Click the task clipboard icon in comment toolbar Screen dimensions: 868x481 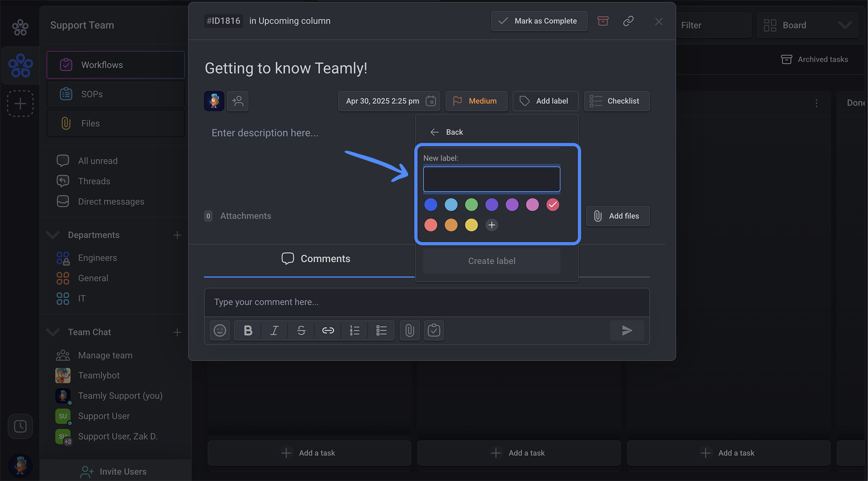434,330
